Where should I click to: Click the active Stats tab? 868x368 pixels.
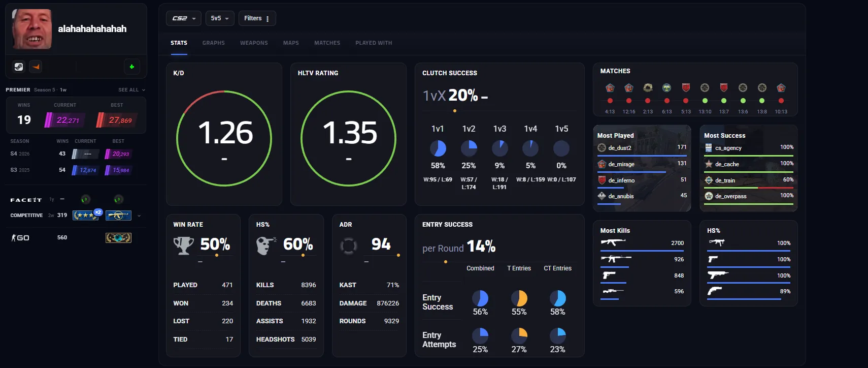tap(179, 43)
